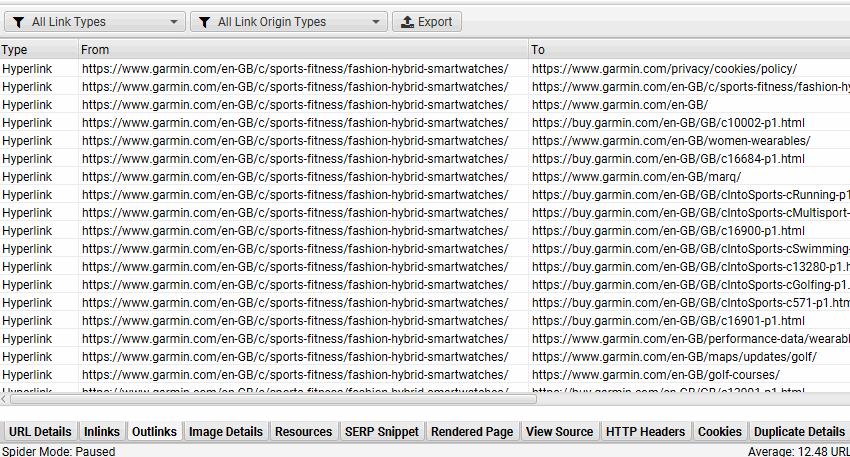The image size is (850, 457).
Task: Sort by the Type column header
Action: click(x=38, y=49)
